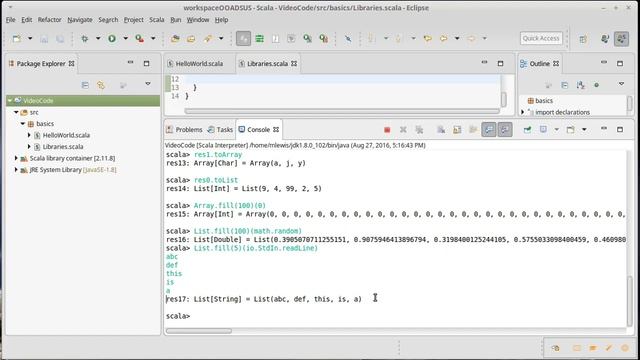
Task: Click blue pin icon in main toolbar
Action: tap(348, 38)
